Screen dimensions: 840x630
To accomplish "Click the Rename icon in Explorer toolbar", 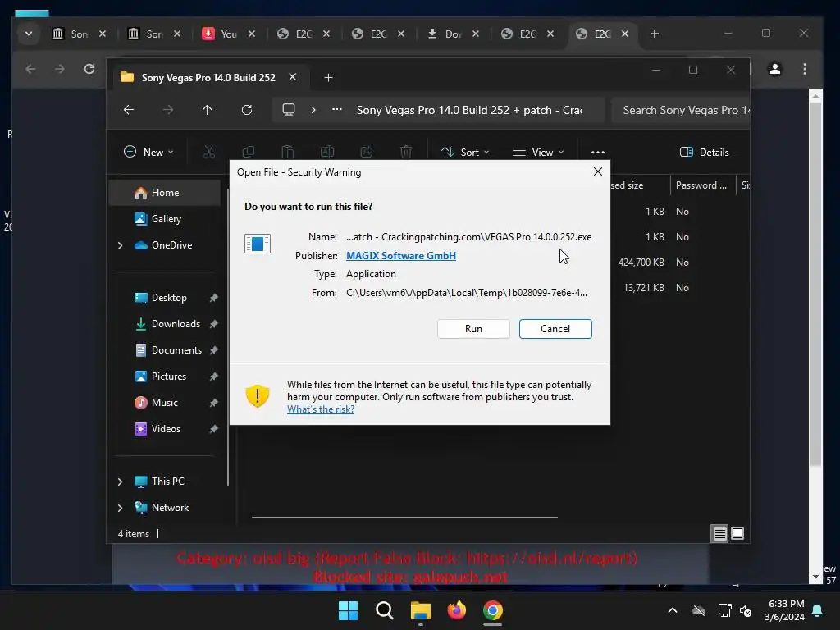I will tap(327, 152).
